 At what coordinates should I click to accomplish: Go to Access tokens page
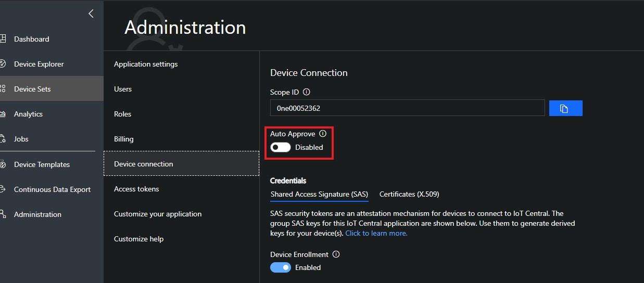point(136,189)
